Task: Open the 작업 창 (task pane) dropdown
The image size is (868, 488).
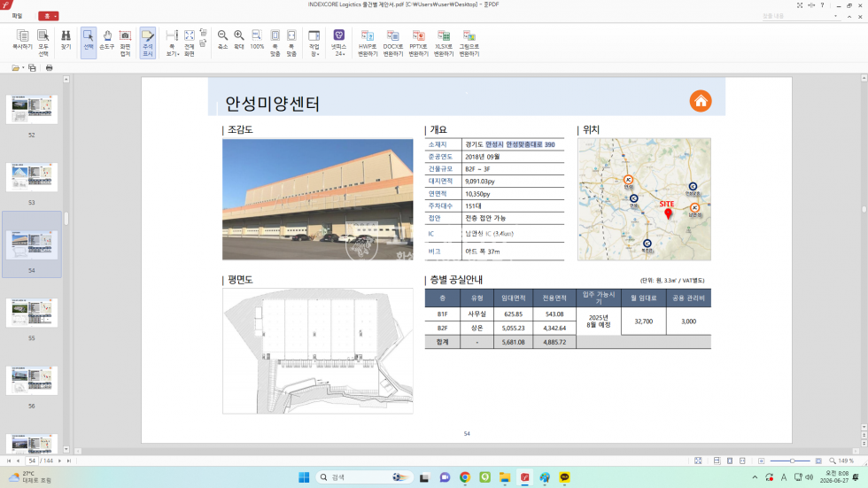Action: pyautogui.click(x=314, y=43)
